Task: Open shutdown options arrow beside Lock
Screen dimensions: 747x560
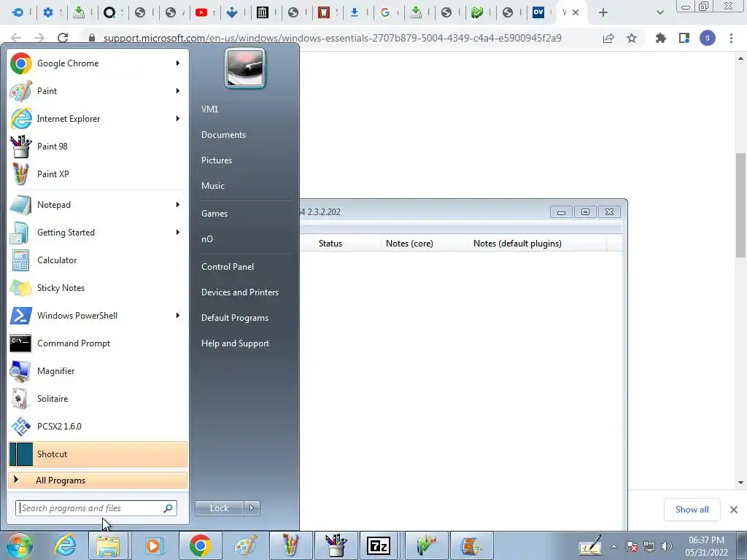Action: point(252,508)
